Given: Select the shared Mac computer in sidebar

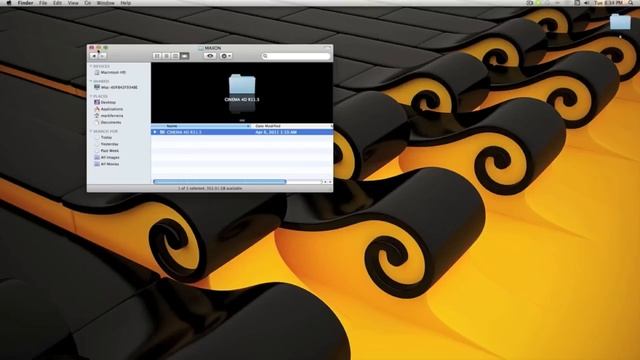Looking at the screenshot, I should (x=116, y=87).
